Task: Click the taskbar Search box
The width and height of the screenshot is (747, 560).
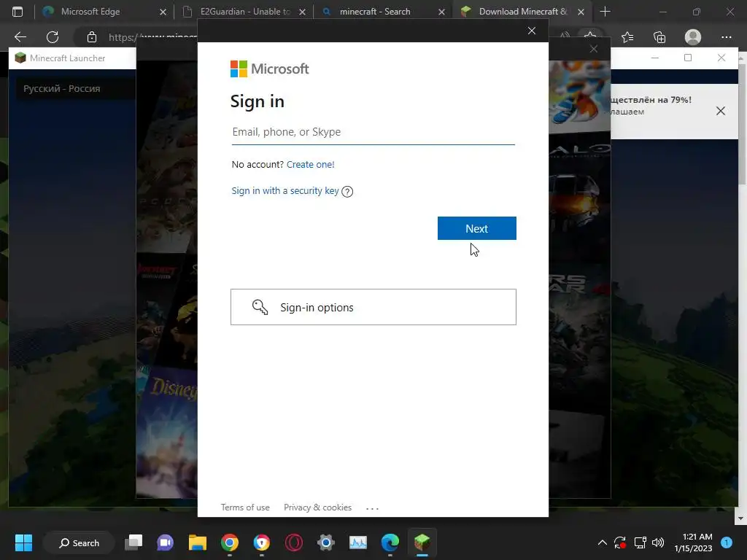Action: pos(79,542)
